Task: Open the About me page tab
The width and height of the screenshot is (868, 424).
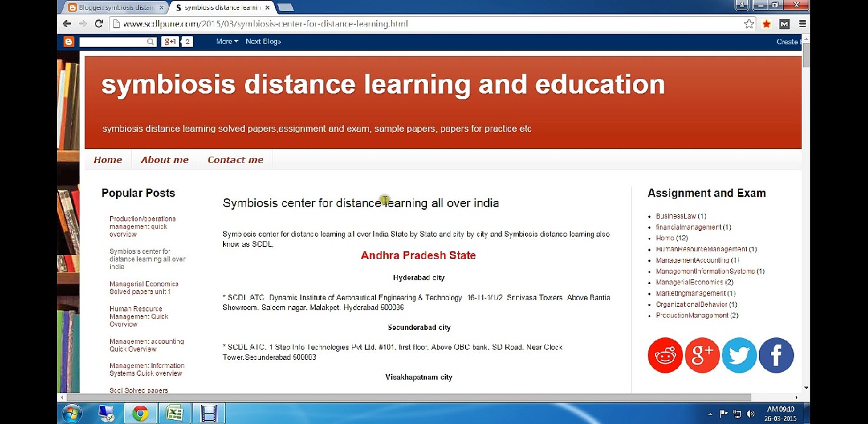Action: click(165, 160)
